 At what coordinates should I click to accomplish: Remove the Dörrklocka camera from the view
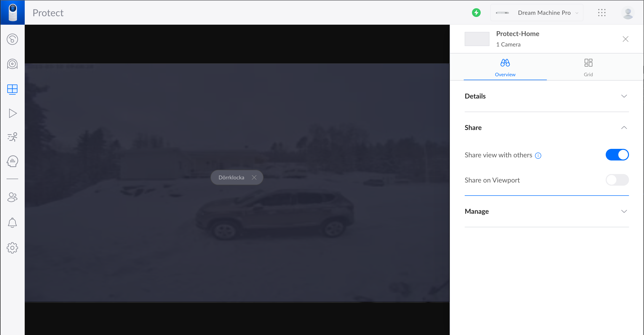[x=254, y=177]
